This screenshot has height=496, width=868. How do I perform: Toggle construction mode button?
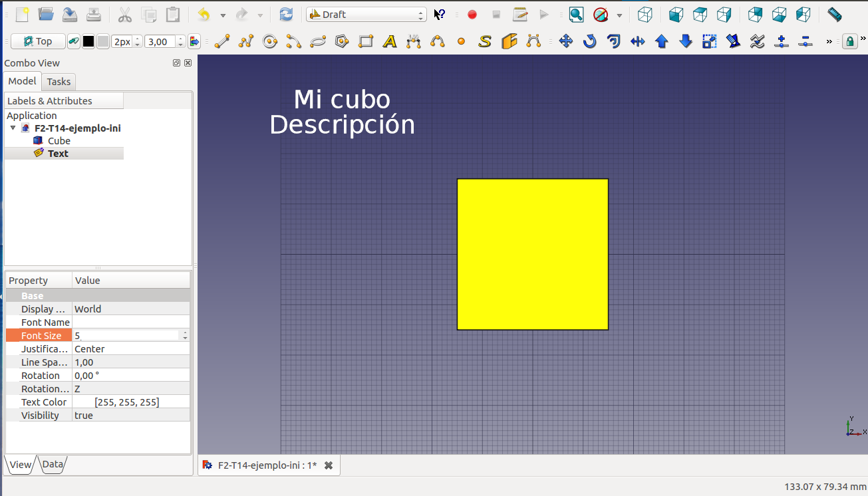73,42
